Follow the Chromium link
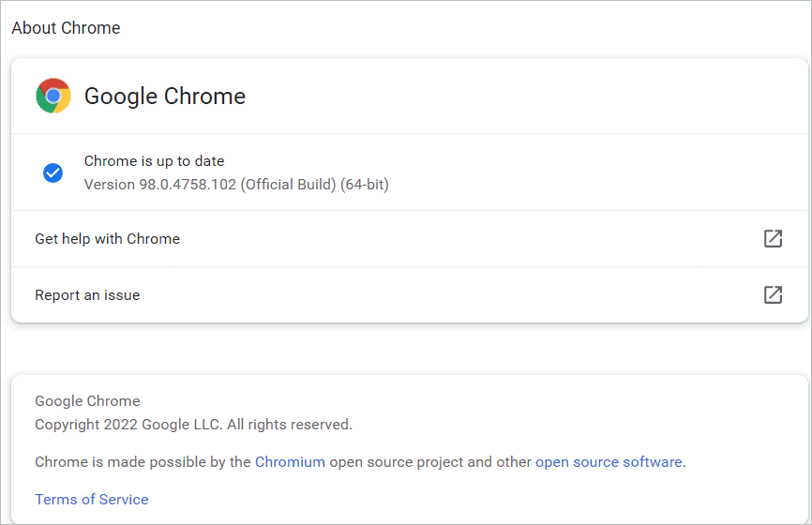 pos(290,461)
